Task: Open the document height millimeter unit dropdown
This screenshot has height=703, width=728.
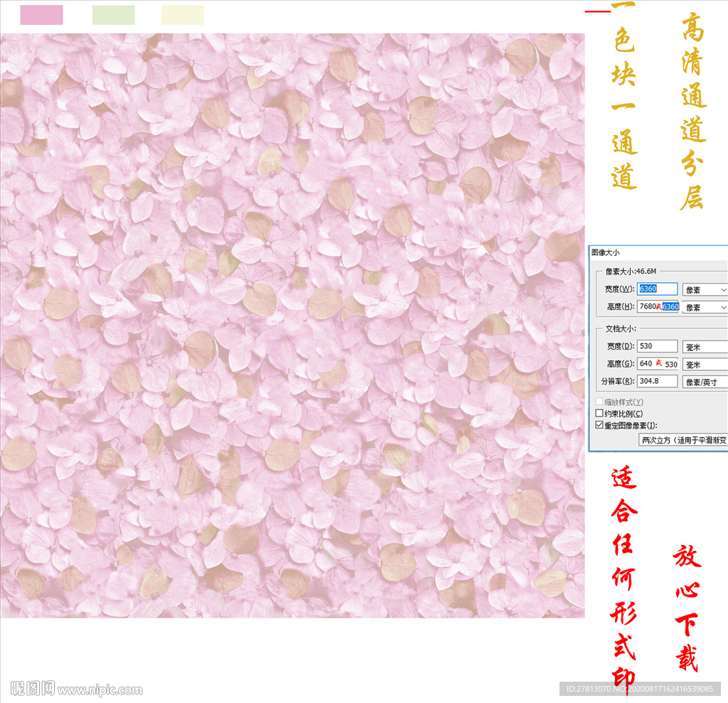Action: pos(704,365)
